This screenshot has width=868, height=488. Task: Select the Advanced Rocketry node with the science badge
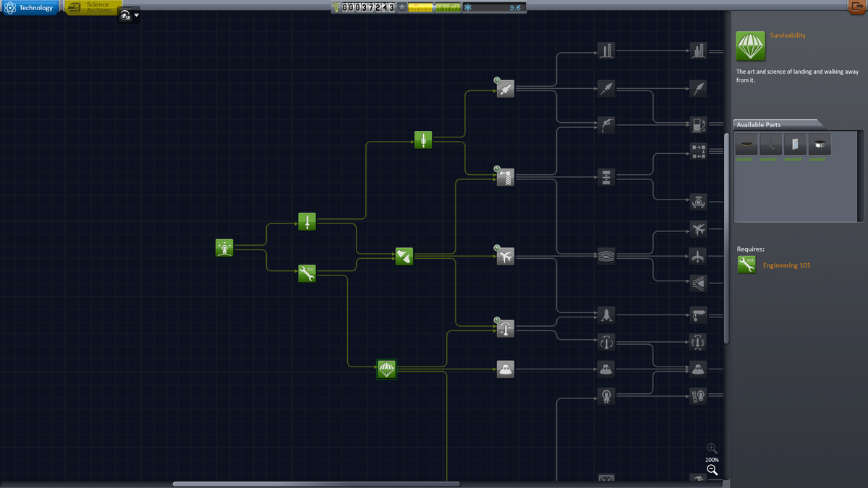pos(506,89)
